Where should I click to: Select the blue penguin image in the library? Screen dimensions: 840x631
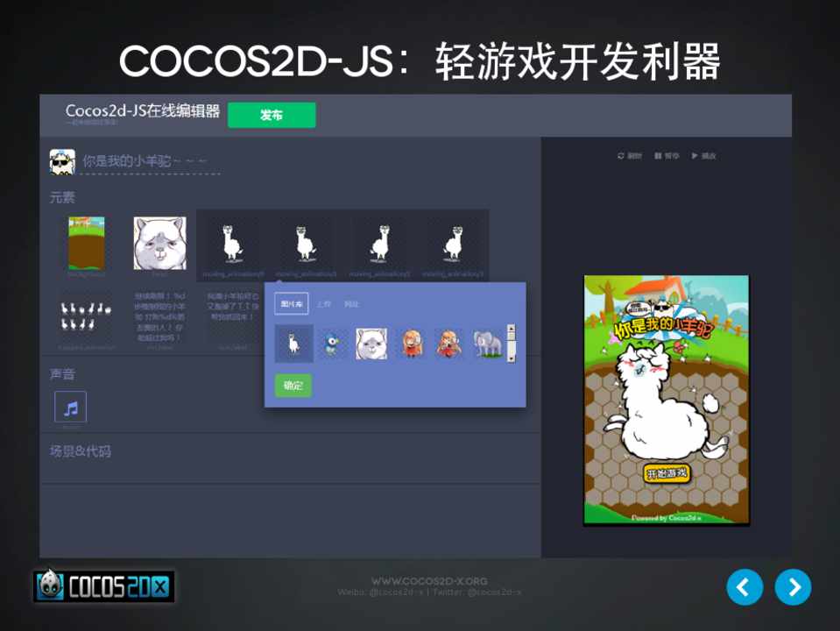(x=333, y=344)
